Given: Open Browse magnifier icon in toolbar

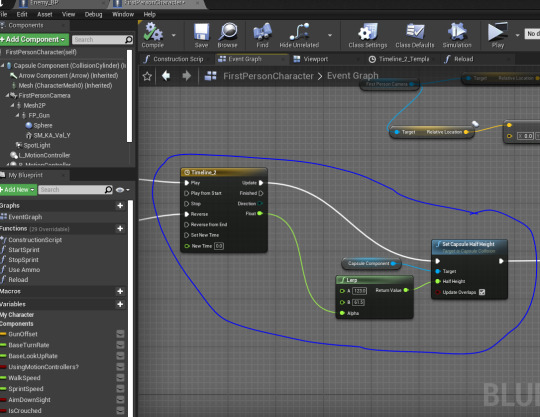Looking at the screenshot, I should click(x=228, y=32).
